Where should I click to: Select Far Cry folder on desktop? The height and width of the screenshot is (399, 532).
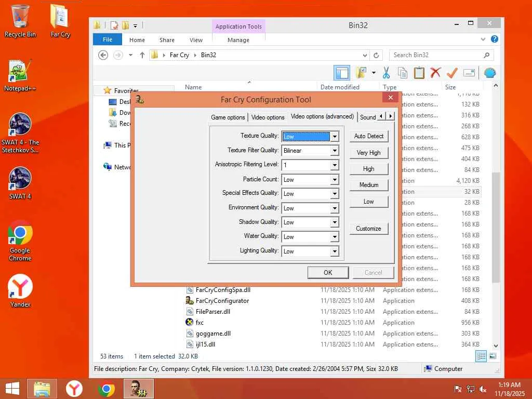pyautogui.click(x=60, y=21)
